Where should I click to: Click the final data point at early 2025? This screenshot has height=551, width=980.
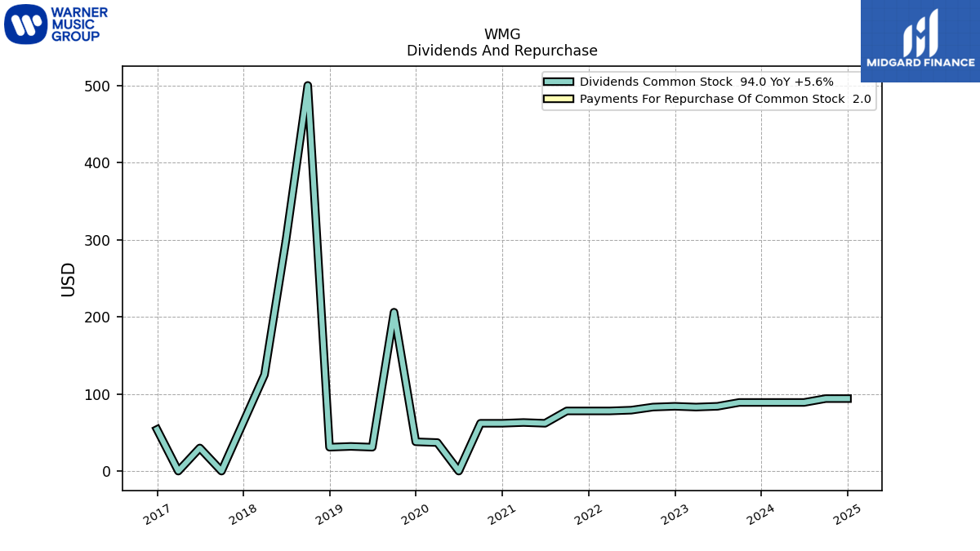(849, 398)
